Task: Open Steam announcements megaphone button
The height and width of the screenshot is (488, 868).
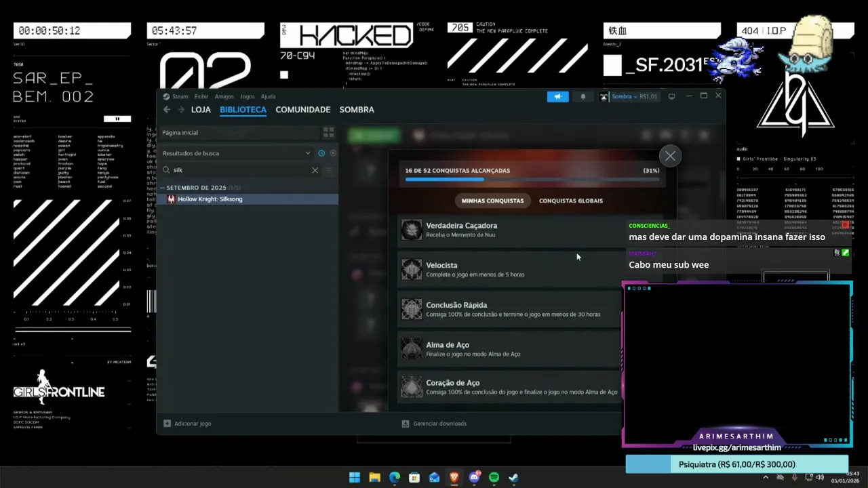Action: (557, 96)
